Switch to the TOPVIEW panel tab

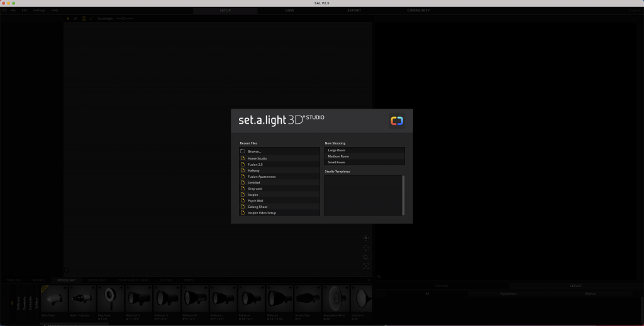click(x=441, y=286)
